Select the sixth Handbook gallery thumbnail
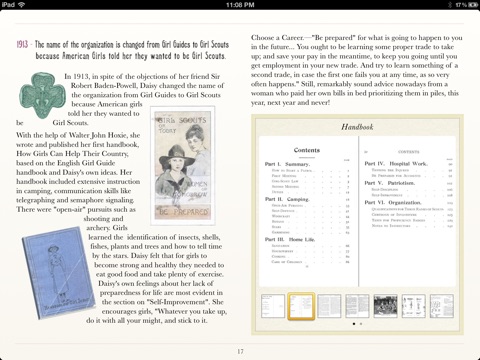Screen dimensions: 480x360 pyautogui.click(x=414, y=306)
